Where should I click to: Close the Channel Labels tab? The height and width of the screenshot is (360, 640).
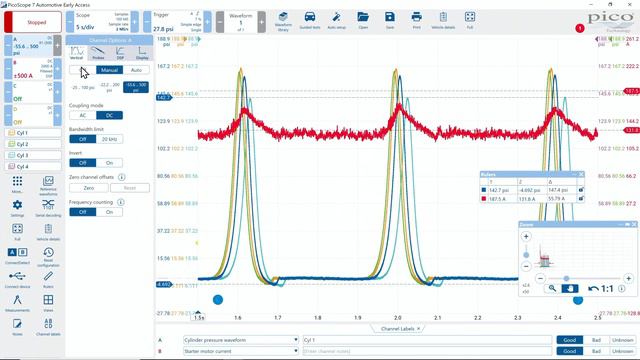coord(418,329)
